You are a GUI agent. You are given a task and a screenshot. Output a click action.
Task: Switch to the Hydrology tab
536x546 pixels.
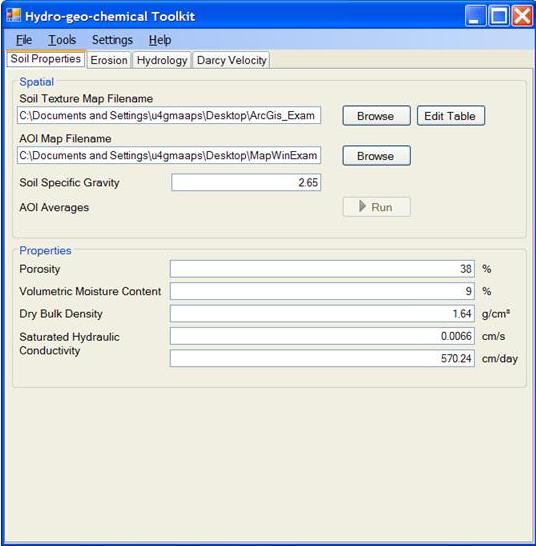click(162, 60)
